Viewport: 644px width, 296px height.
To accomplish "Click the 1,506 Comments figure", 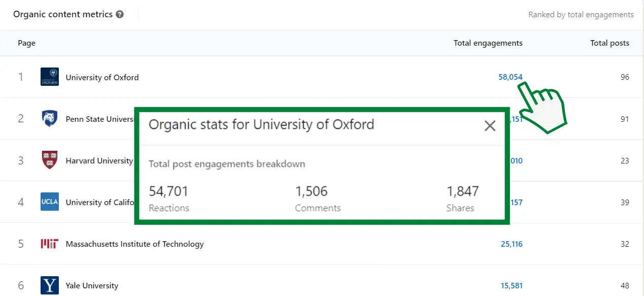I will [311, 191].
